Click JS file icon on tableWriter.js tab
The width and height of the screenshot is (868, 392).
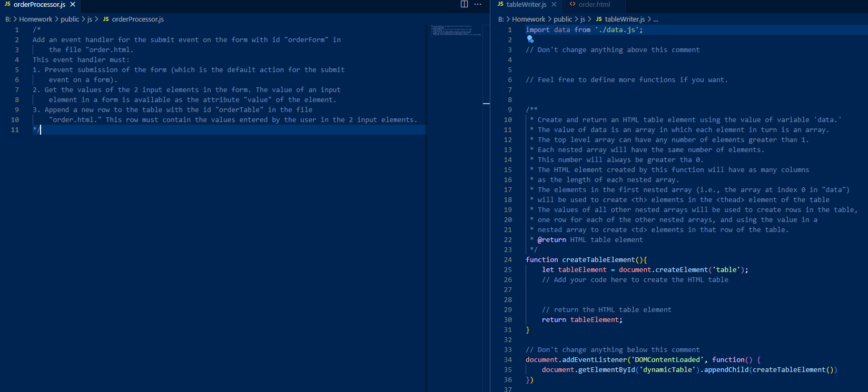coord(500,4)
